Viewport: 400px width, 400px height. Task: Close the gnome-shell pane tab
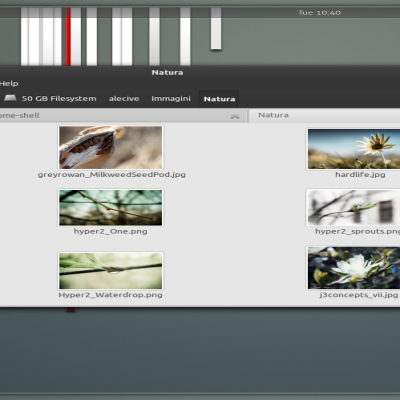235,116
